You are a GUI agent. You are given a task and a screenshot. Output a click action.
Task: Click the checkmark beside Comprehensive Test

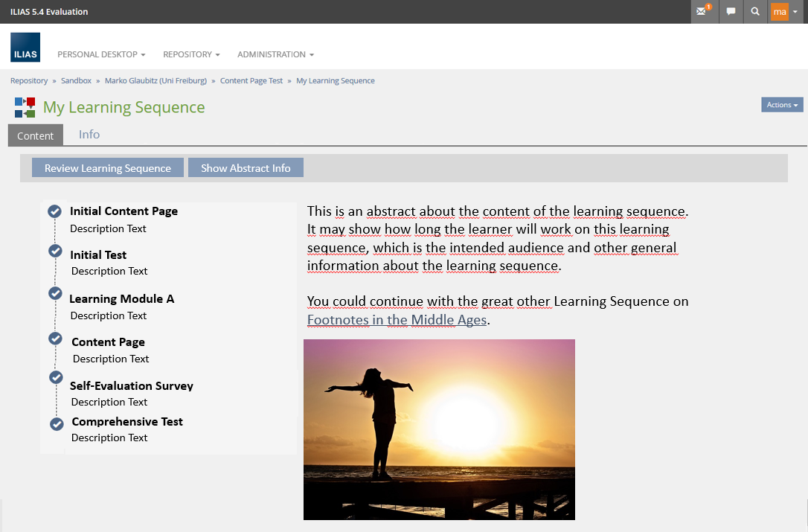tap(57, 424)
